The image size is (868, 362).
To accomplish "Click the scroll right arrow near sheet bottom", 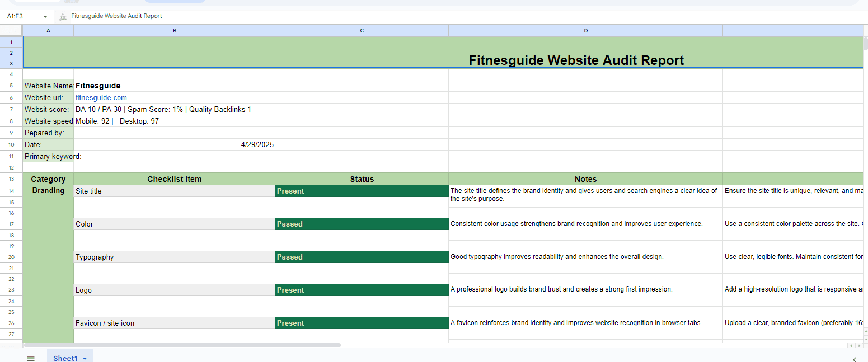I will (858, 346).
